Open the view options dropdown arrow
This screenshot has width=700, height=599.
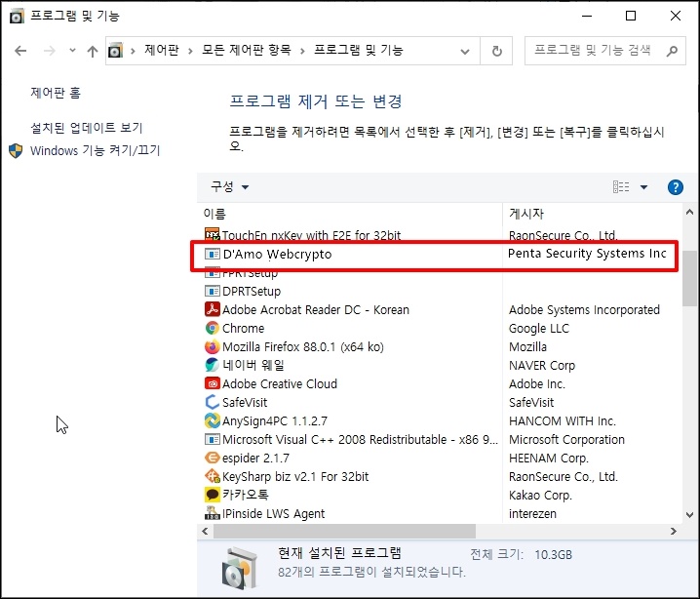643,187
